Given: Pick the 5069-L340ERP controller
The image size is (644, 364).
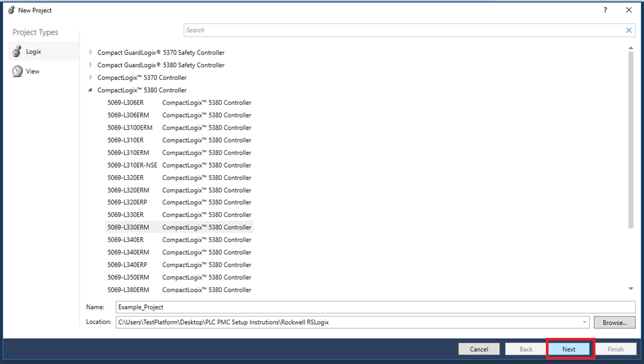Looking at the screenshot, I should pos(127,265).
